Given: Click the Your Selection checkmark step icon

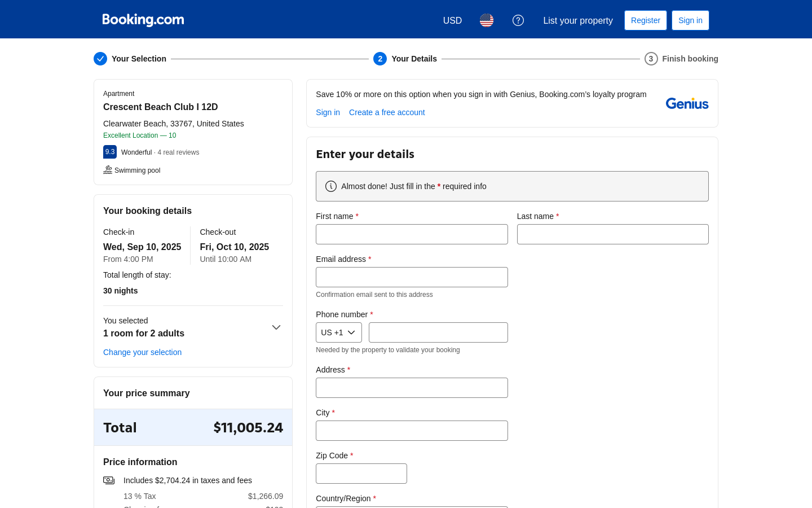Looking at the screenshot, I should coord(100,59).
